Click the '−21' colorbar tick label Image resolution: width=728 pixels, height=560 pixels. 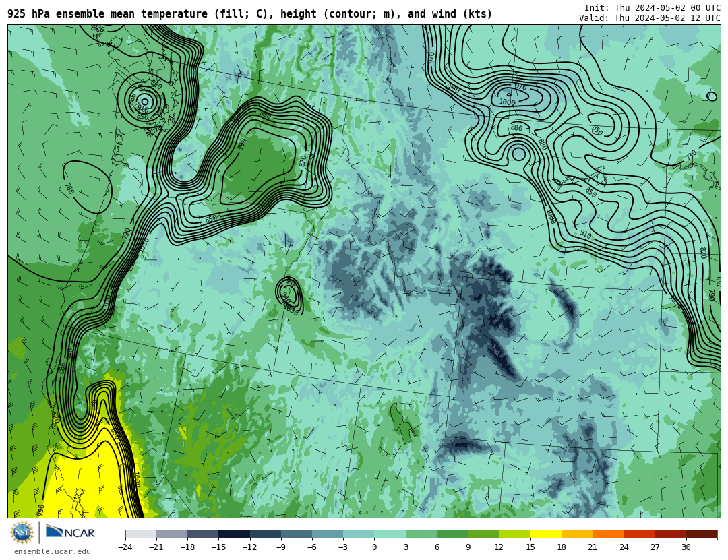[x=156, y=547]
